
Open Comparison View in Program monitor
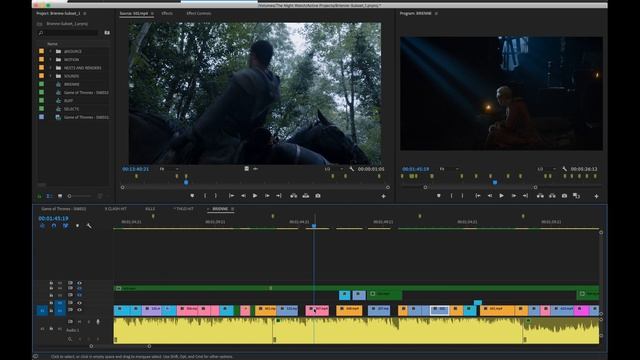(x=576, y=196)
